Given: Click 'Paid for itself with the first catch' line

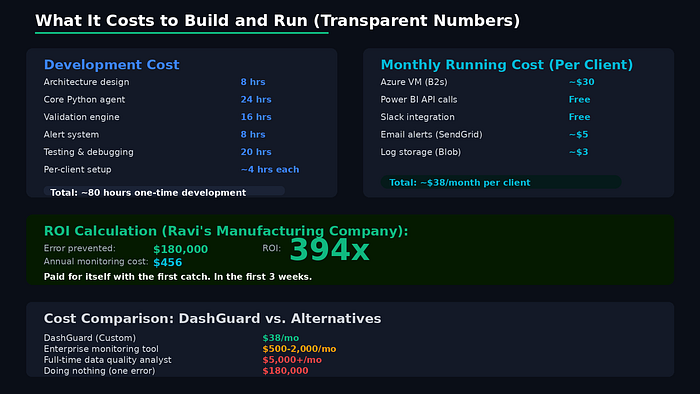Looking at the screenshot, I should (x=178, y=277).
